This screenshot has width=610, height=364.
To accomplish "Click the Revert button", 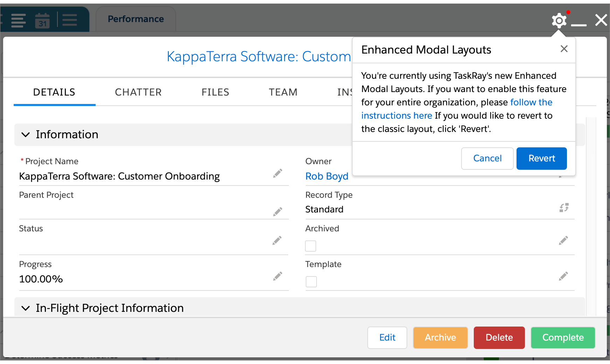I will (x=542, y=159).
